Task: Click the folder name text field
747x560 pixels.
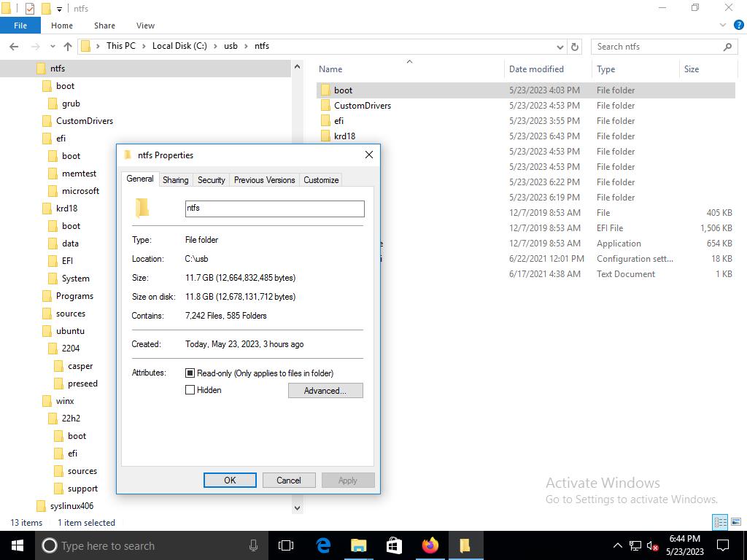Action: 274,209
